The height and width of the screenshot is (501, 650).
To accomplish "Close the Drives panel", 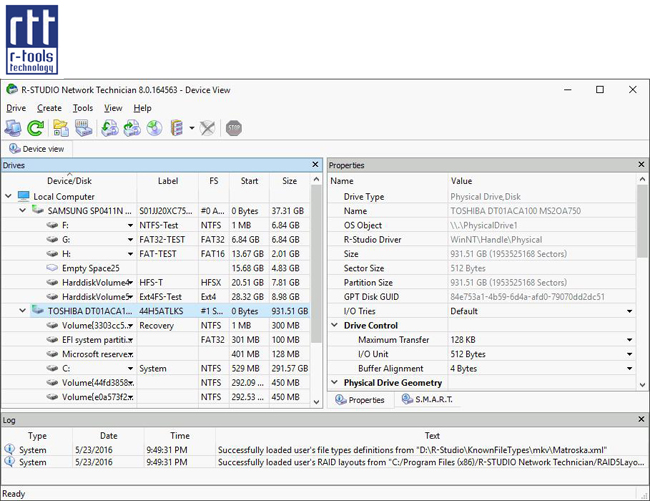I will pos(315,165).
